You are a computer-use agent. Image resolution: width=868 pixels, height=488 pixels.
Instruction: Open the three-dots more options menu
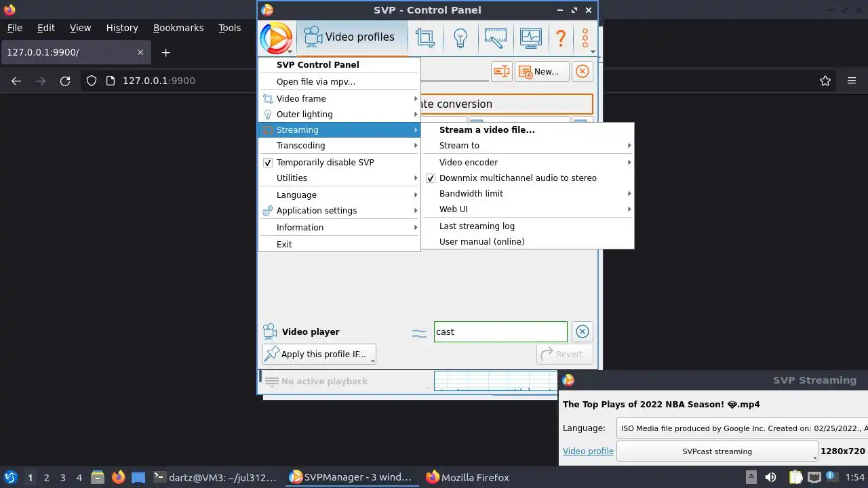(x=586, y=38)
